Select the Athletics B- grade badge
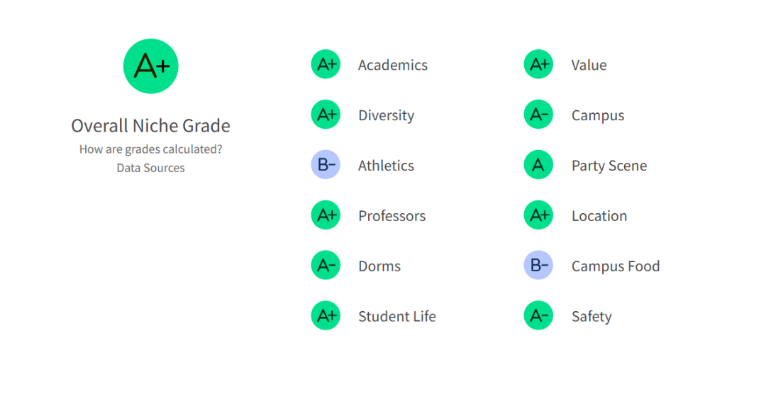Image resolution: width=768 pixels, height=408 pixels. (x=326, y=165)
